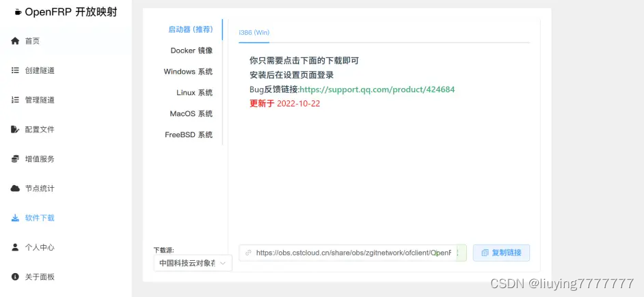This screenshot has height=297, width=644.
Task: Click the download icon beside 软件下载
Action: [15, 218]
